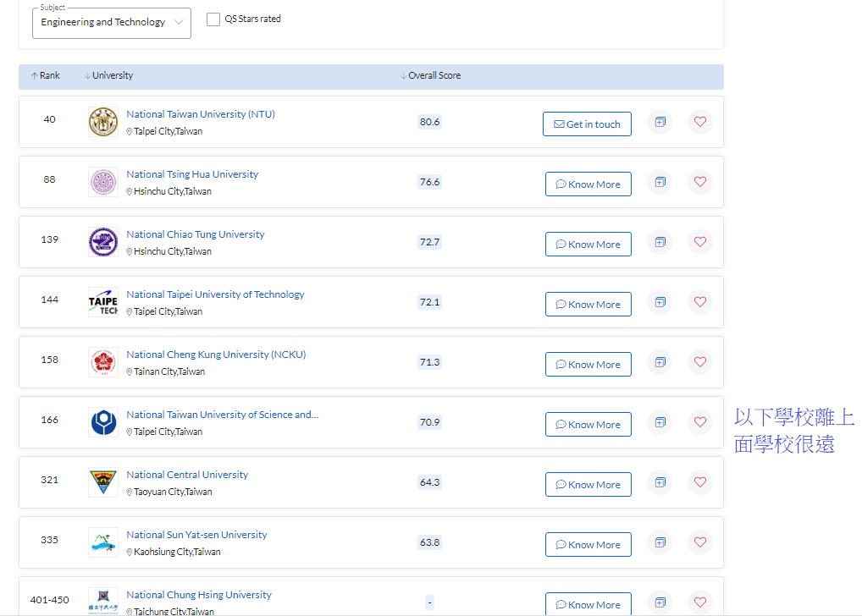Sort by Rank column header
The width and height of the screenshot is (862, 616).
coord(46,76)
